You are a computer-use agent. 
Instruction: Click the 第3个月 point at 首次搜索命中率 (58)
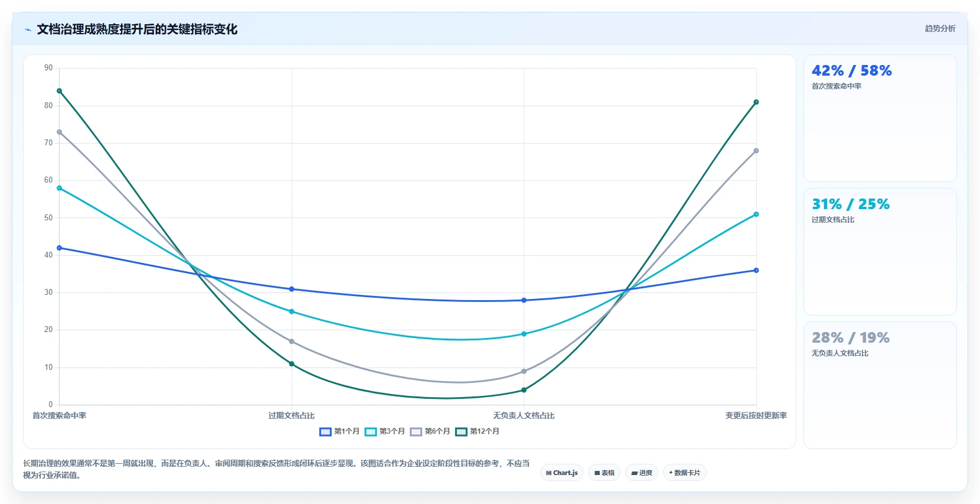[59, 188]
